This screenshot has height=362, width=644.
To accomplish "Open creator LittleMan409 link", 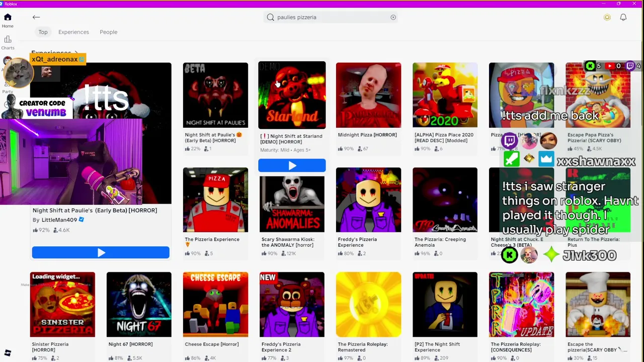I will 59,220.
